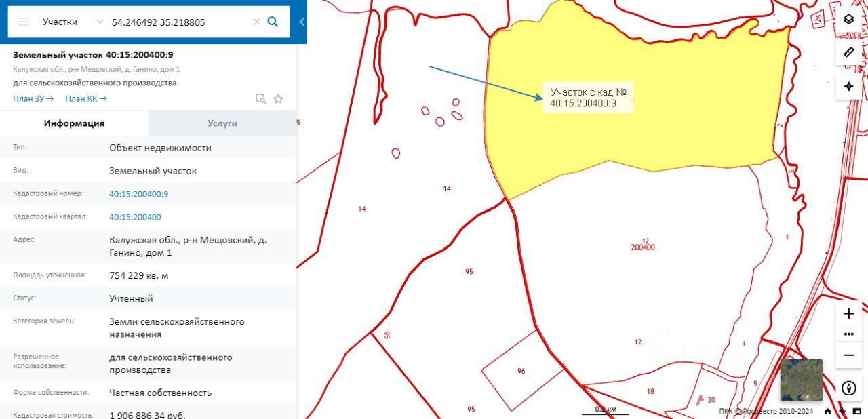
Task: Select the Информация tab
Action: point(74,123)
